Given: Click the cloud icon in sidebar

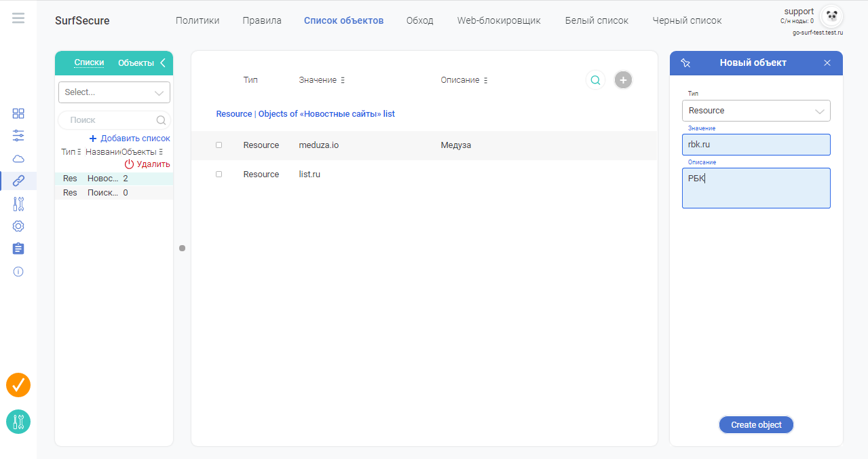Looking at the screenshot, I should [x=18, y=158].
